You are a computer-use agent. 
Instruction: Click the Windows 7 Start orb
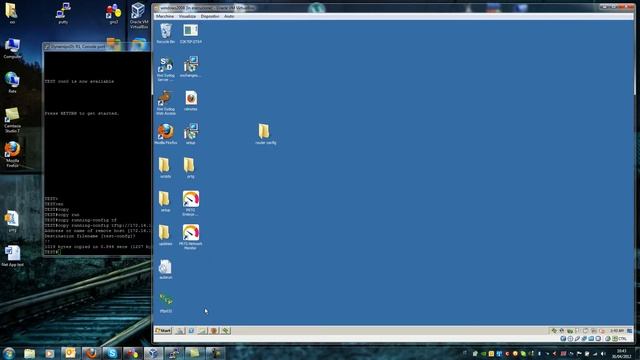(9, 353)
